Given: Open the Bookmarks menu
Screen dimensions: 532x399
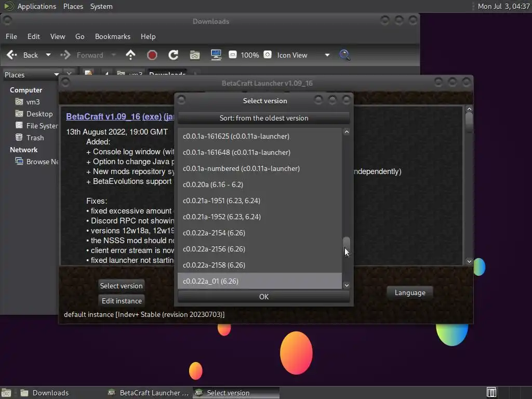Looking at the screenshot, I should [x=113, y=36].
